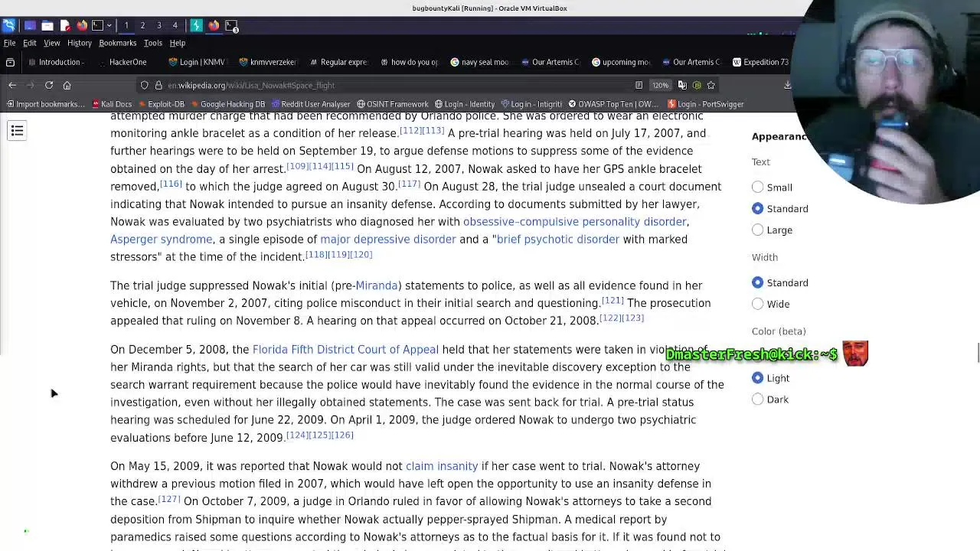980x551 pixels.
Task: Open the file manager icon in Kali panel
Action: [47, 25]
